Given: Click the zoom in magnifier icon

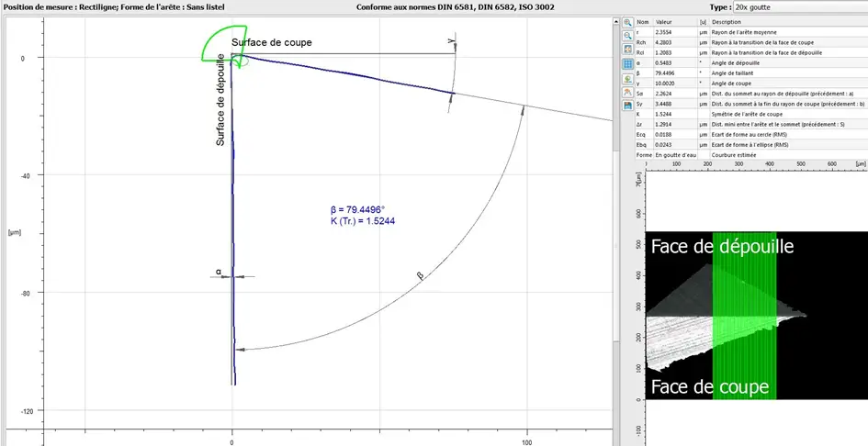Looking at the screenshot, I should pos(628,22).
